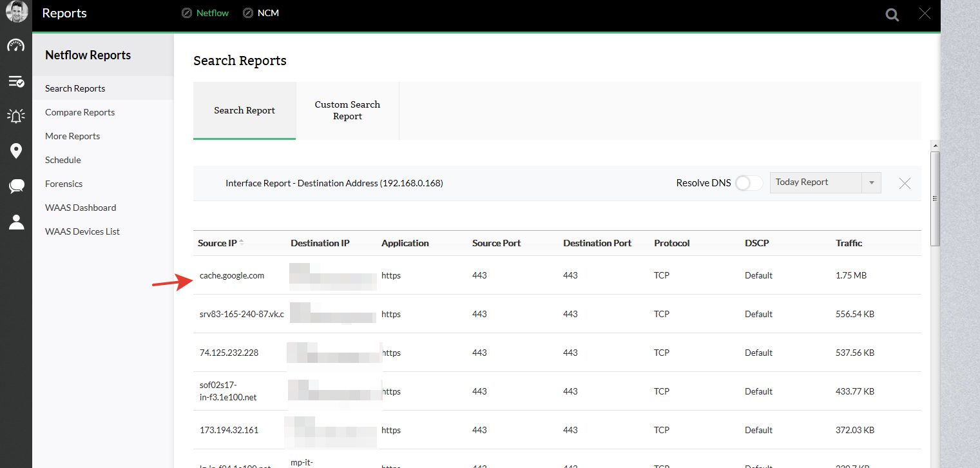Viewport: 980px width, 468px height.
Task: Open the Dashboard speedometer icon in sidebar
Action: (16, 46)
